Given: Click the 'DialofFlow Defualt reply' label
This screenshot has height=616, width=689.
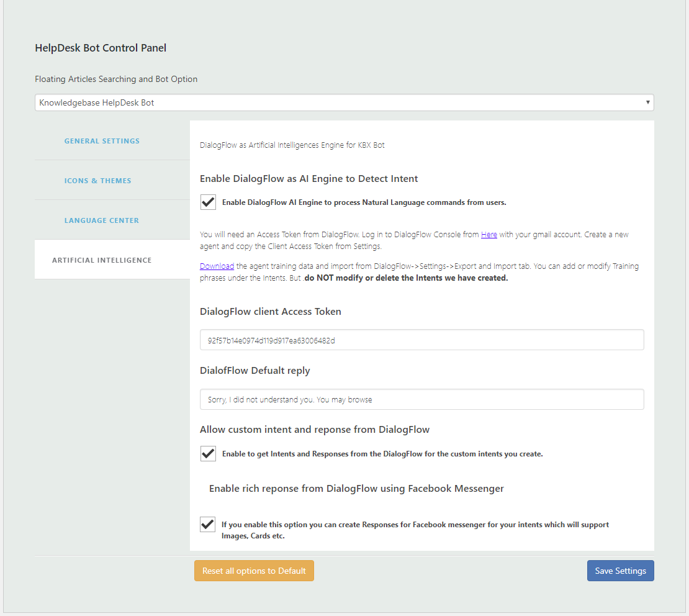Looking at the screenshot, I should click(x=255, y=371).
